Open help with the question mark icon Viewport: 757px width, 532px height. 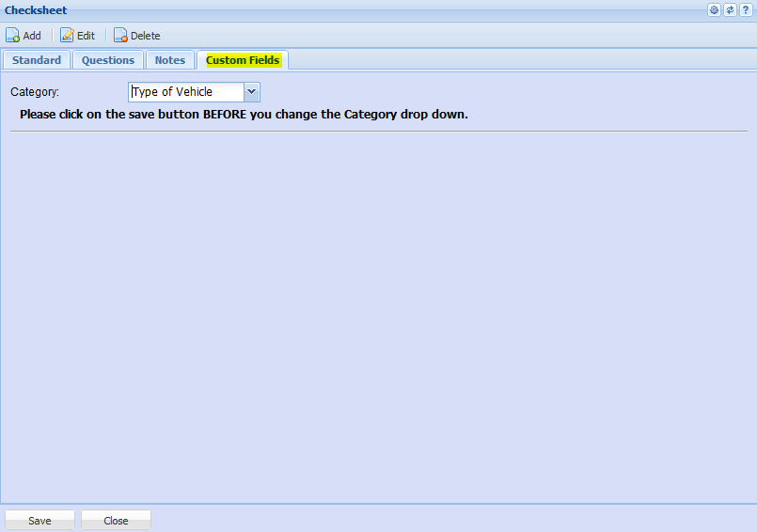[745, 9]
